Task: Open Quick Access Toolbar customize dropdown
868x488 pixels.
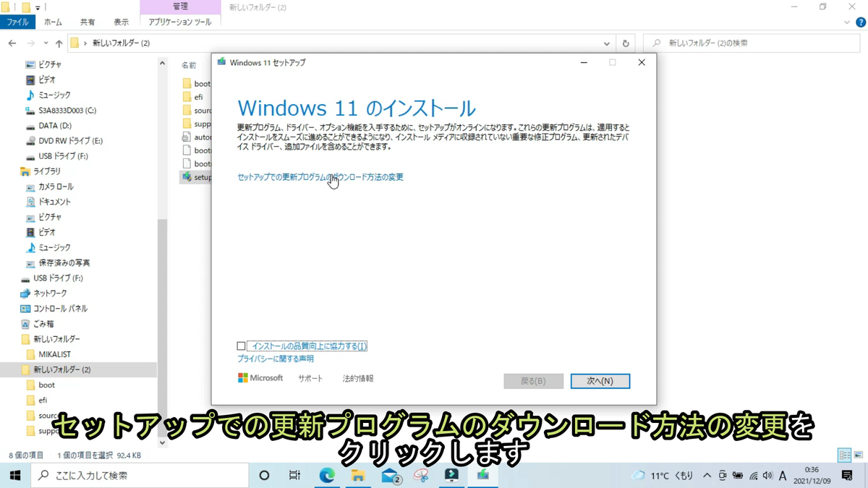Action: (38, 7)
